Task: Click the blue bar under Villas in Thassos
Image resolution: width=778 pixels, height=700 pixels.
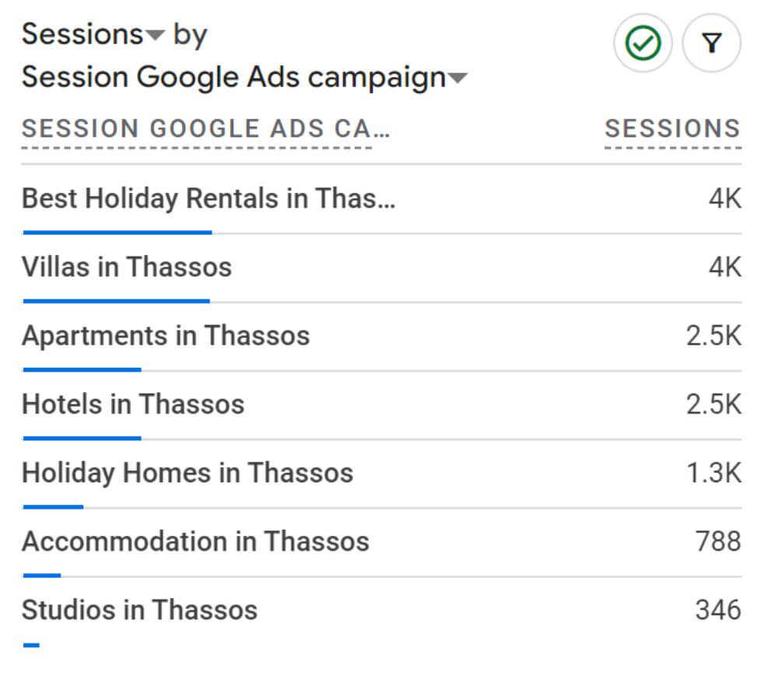Action: coord(117,301)
